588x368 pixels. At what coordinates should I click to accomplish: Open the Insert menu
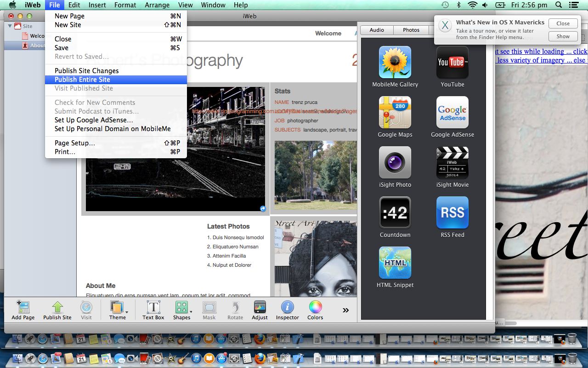(x=97, y=5)
